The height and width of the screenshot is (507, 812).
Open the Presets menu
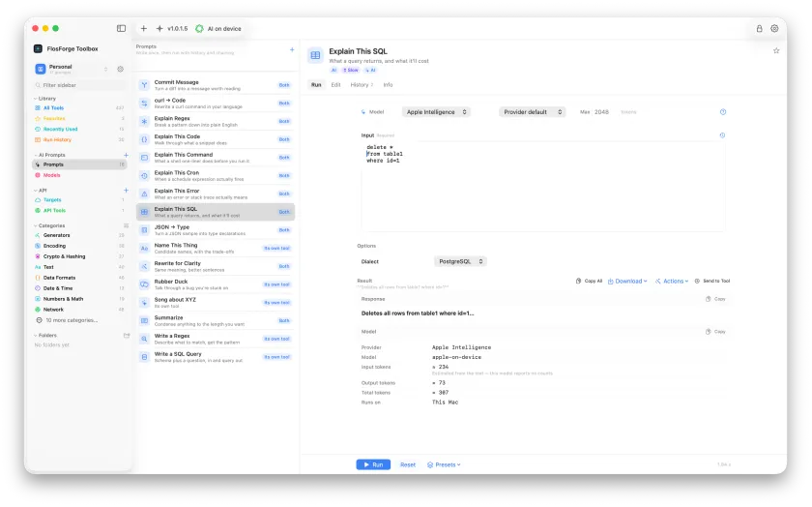tap(444, 465)
